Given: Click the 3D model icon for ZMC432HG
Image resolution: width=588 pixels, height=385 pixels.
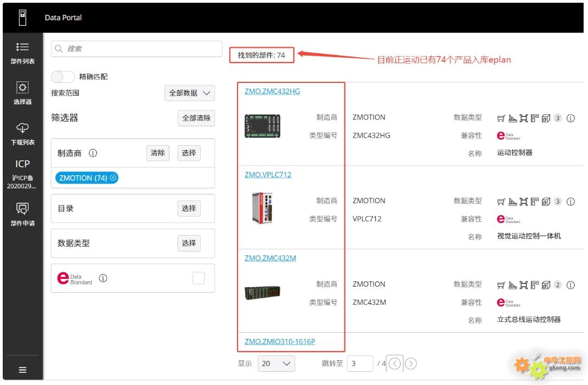Looking at the screenshot, I should click(x=546, y=118).
